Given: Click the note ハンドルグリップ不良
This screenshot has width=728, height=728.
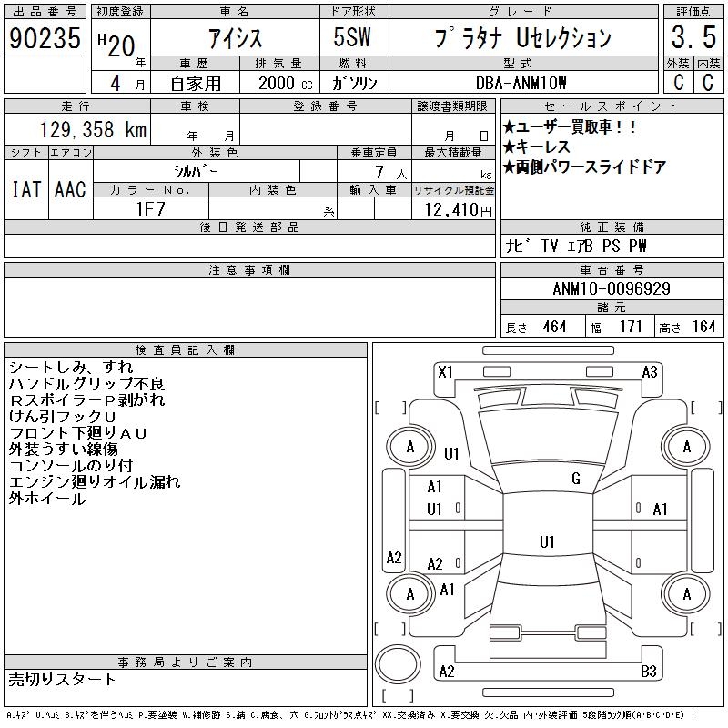Looking at the screenshot, I should point(86,384).
